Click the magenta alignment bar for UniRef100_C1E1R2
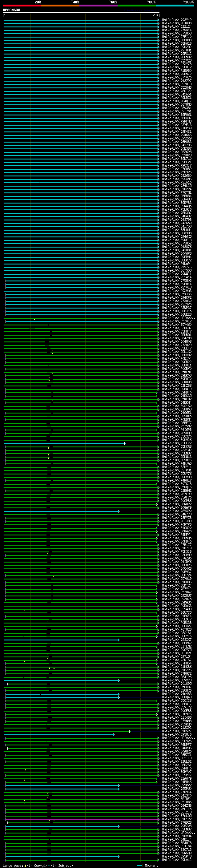197x868 pixels. 82,819
